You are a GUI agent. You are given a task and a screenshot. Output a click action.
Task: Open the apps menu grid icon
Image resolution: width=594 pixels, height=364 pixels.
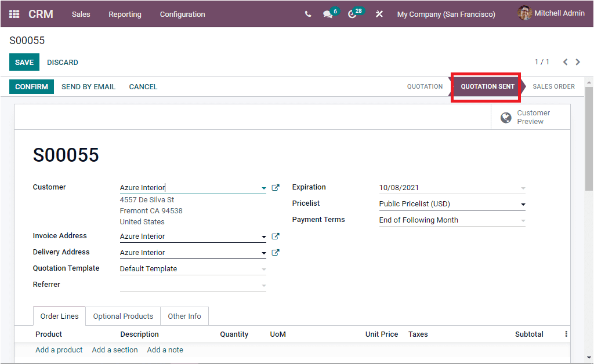point(14,13)
